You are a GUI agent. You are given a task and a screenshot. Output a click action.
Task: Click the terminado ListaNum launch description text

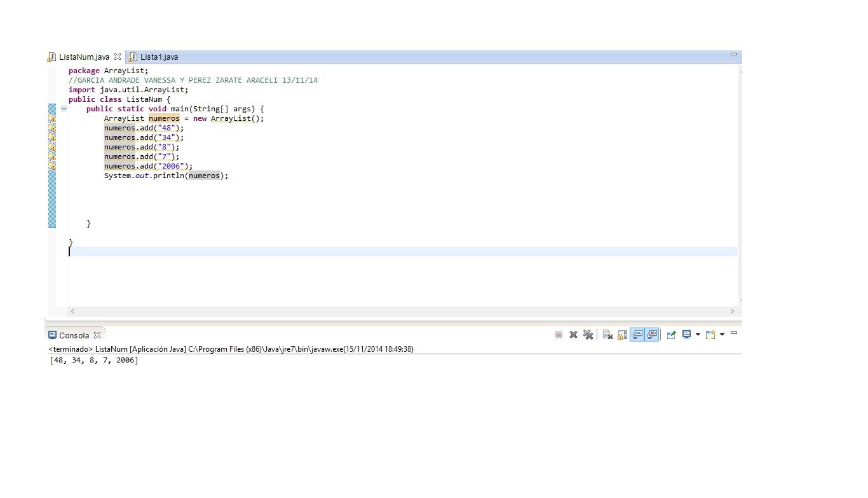(231, 349)
